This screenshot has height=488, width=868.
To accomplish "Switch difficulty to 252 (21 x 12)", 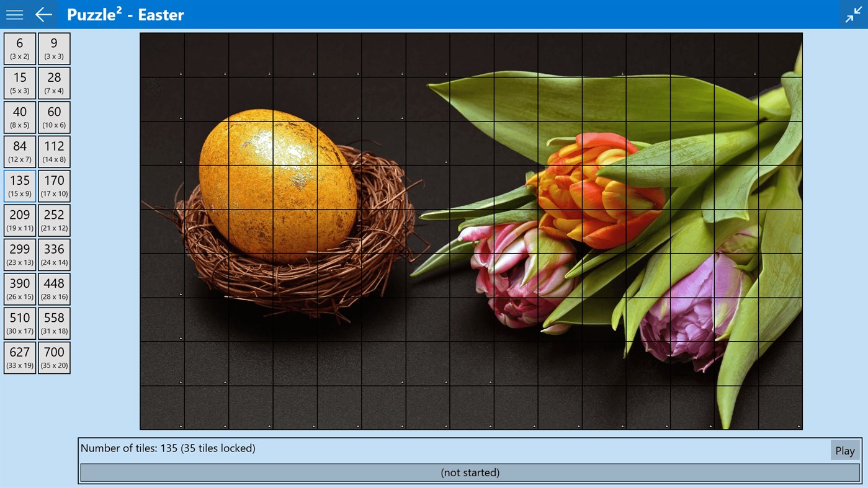I will click(54, 220).
